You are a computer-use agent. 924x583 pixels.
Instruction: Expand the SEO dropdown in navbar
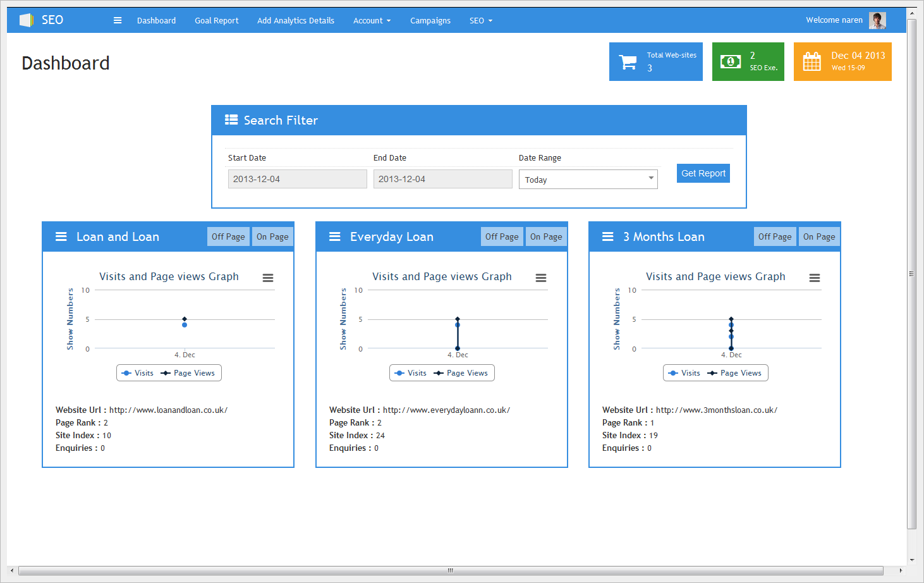tap(480, 21)
